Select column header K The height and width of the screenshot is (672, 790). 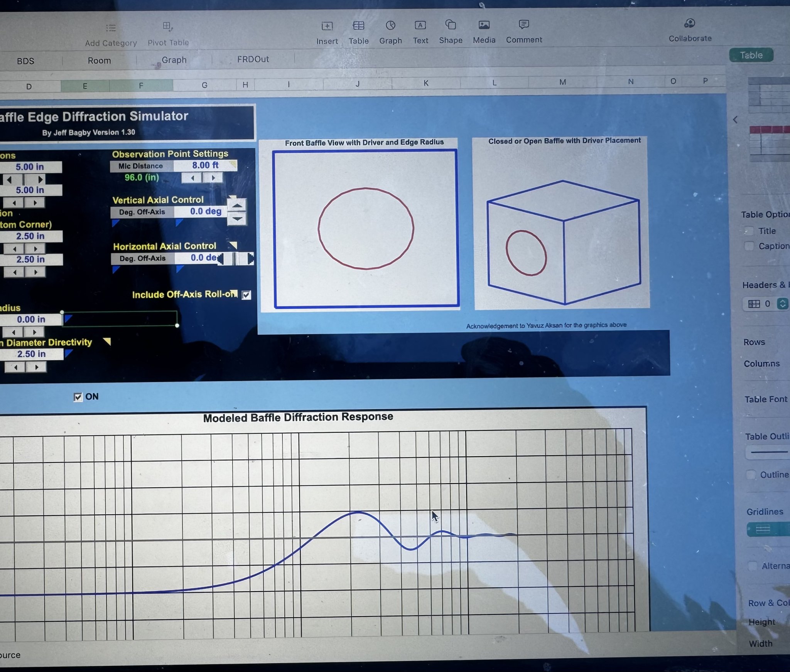[426, 83]
